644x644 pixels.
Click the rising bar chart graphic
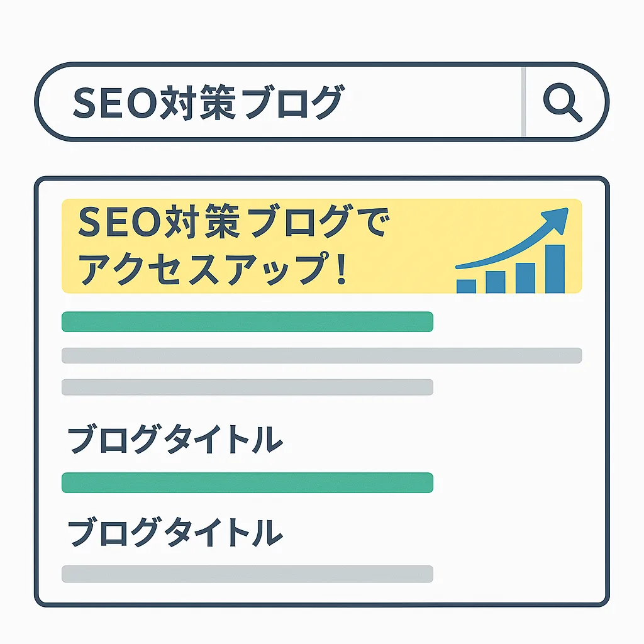click(x=511, y=269)
